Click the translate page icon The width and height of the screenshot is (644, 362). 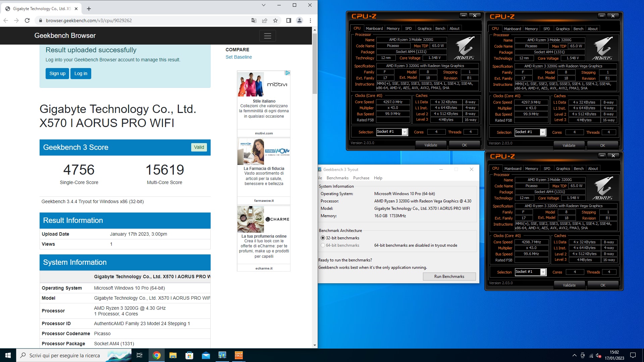tap(254, 20)
